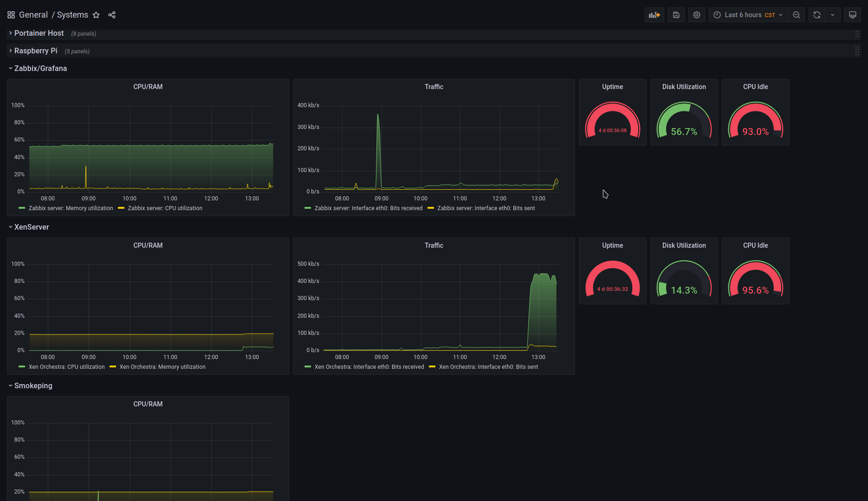Toggle the dashboard favorite star
This screenshot has width=868, height=501.
pos(96,14)
